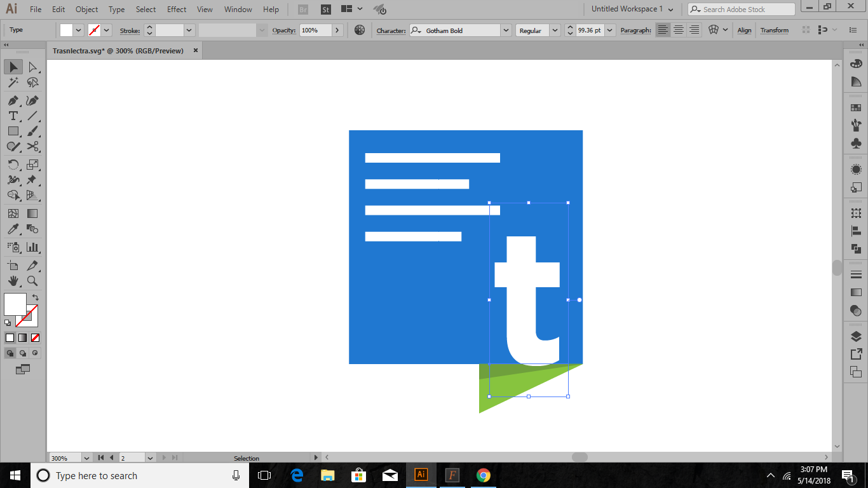The image size is (868, 488).
Task: Select the Direct Selection tool
Action: tap(32, 67)
